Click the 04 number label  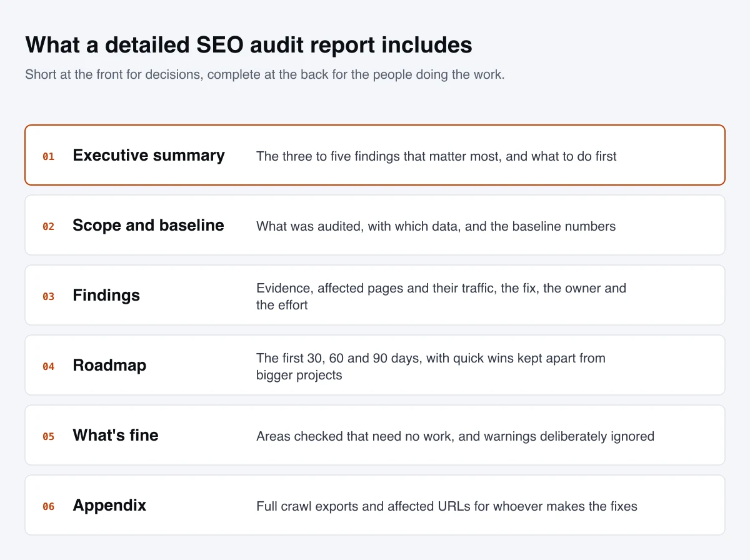point(48,367)
